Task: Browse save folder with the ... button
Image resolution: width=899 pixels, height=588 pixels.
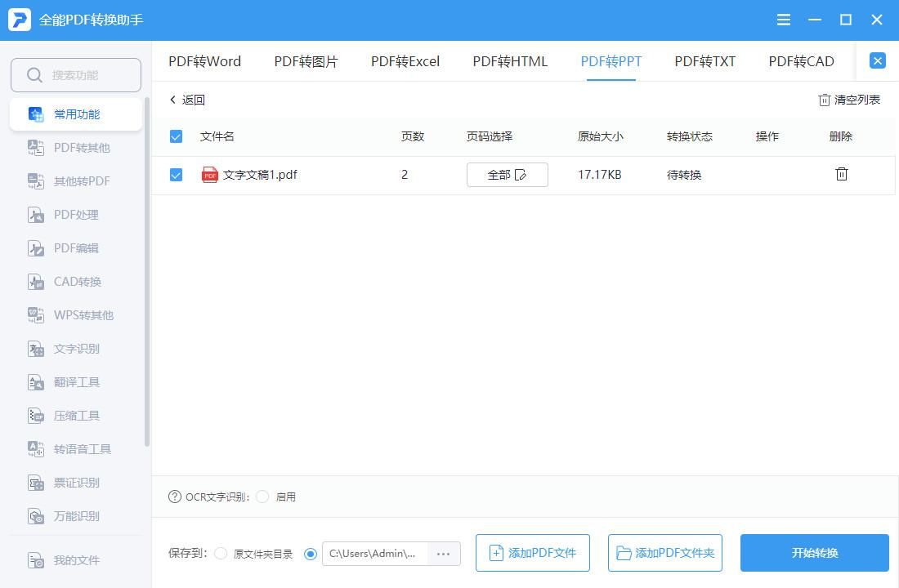Action: coord(443,554)
